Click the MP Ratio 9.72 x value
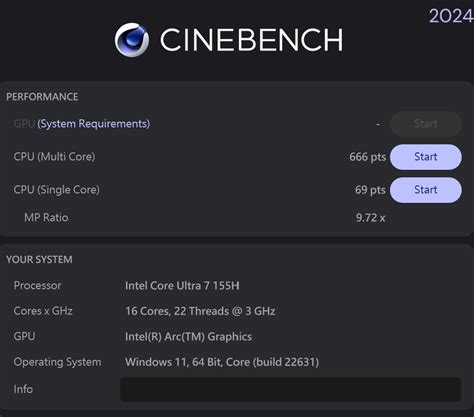 coord(370,218)
